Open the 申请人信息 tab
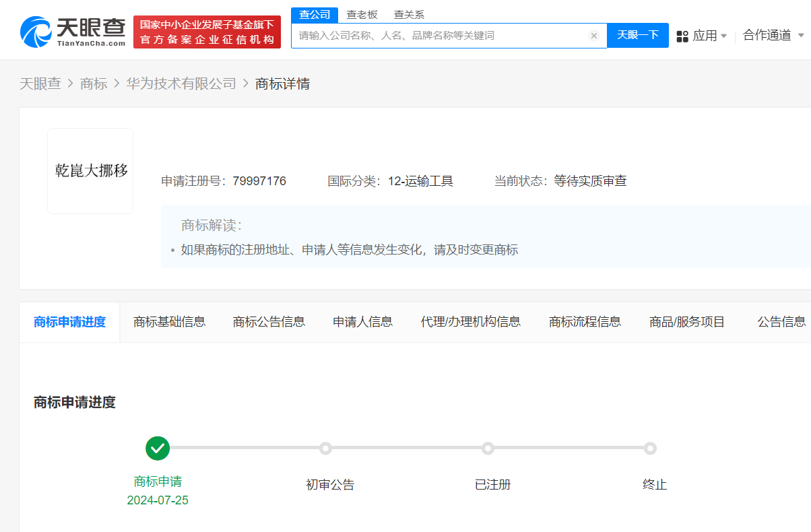The width and height of the screenshot is (811, 532). [362, 321]
